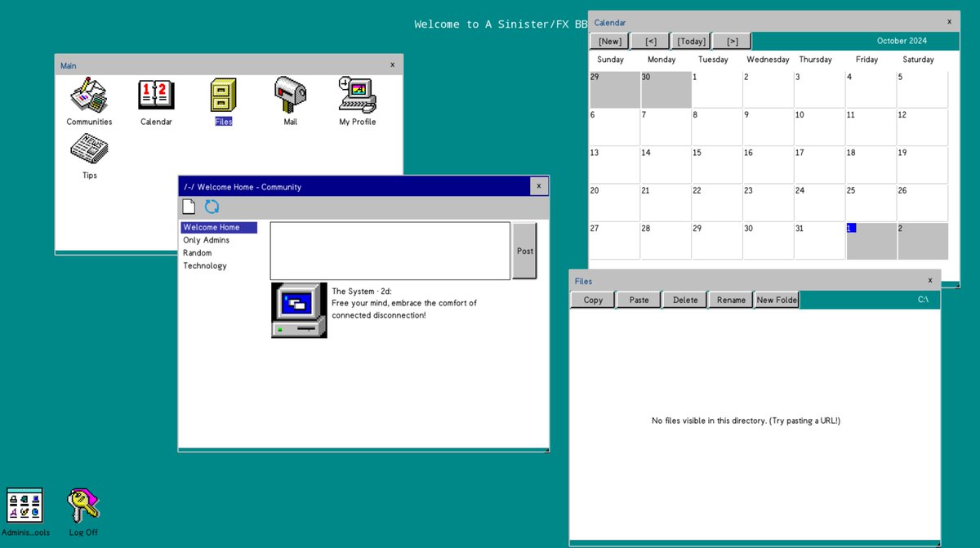The image size is (980, 548).
Task: Click The System avatar computer image
Action: point(299,310)
